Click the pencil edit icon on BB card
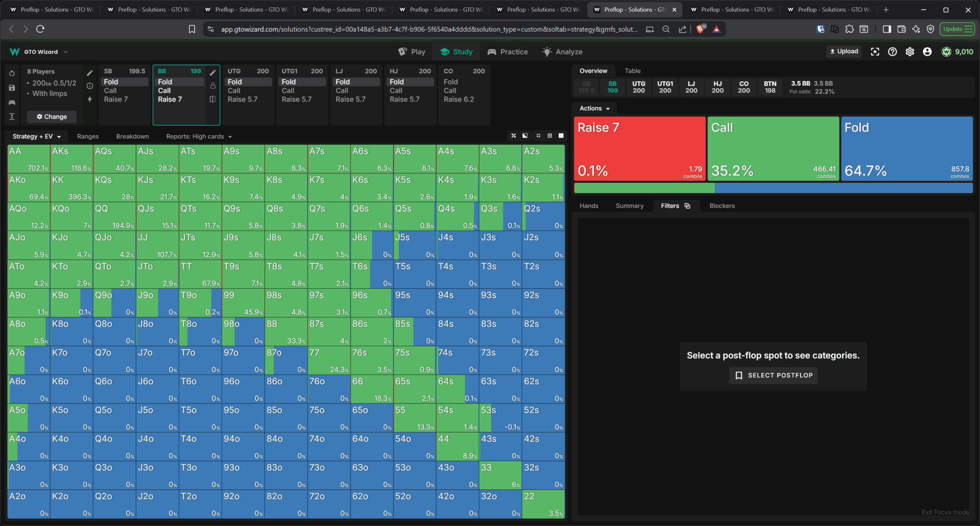 point(213,72)
